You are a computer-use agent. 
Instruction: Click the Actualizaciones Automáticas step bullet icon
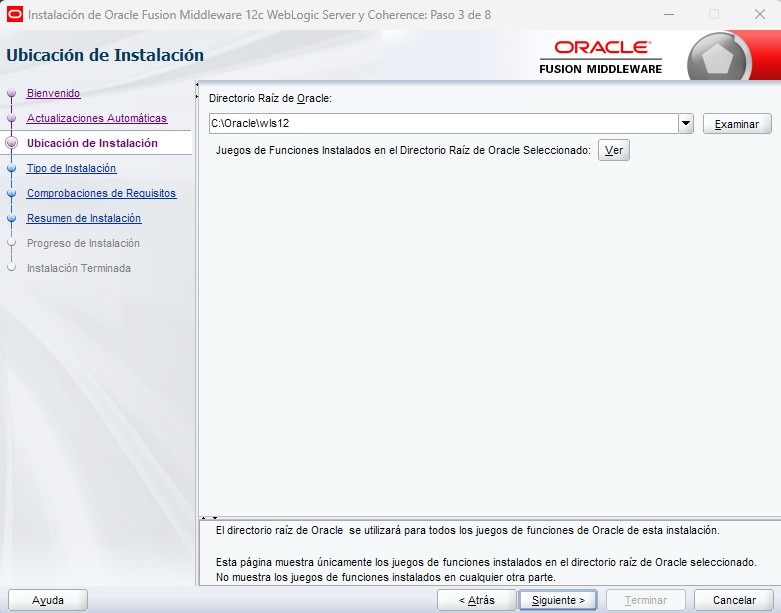point(12,119)
